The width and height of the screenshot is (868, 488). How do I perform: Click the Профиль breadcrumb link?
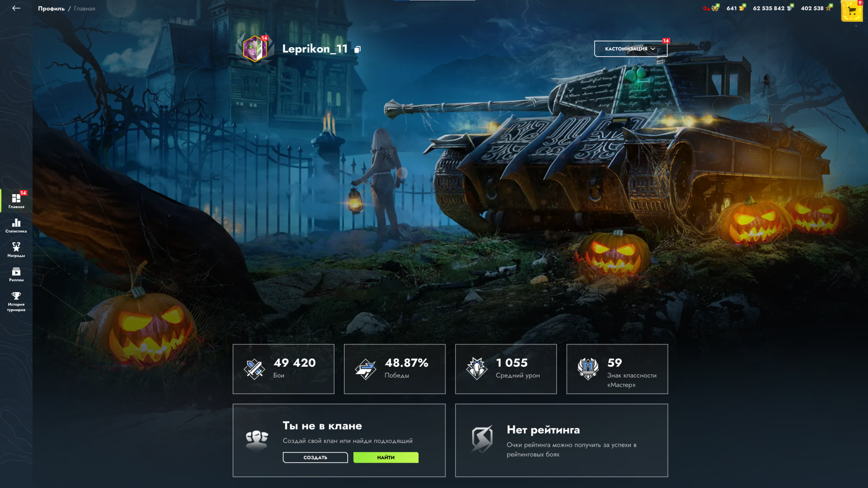(51, 9)
